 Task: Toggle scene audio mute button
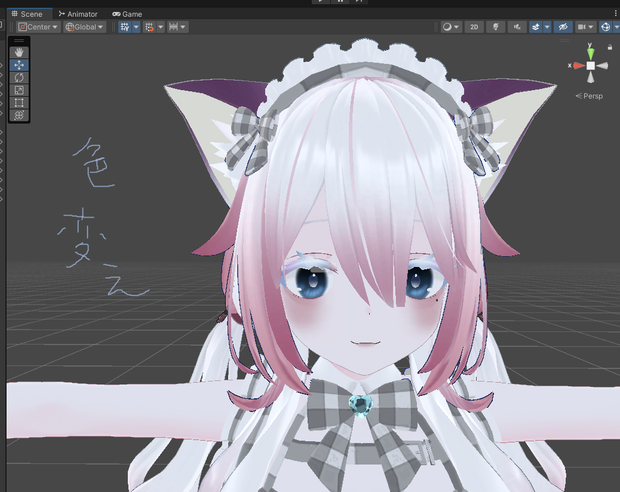(517, 27)
